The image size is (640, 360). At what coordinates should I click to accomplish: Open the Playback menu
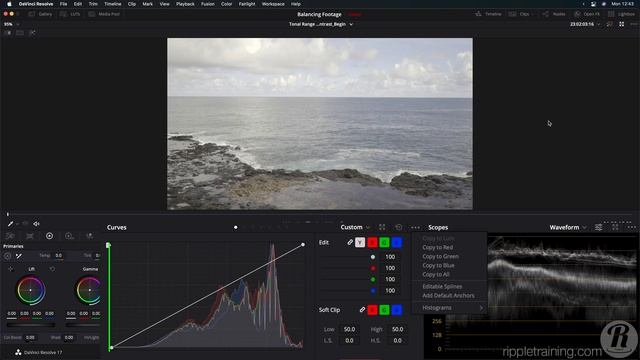pyautogui.click(x=185, y=4)
